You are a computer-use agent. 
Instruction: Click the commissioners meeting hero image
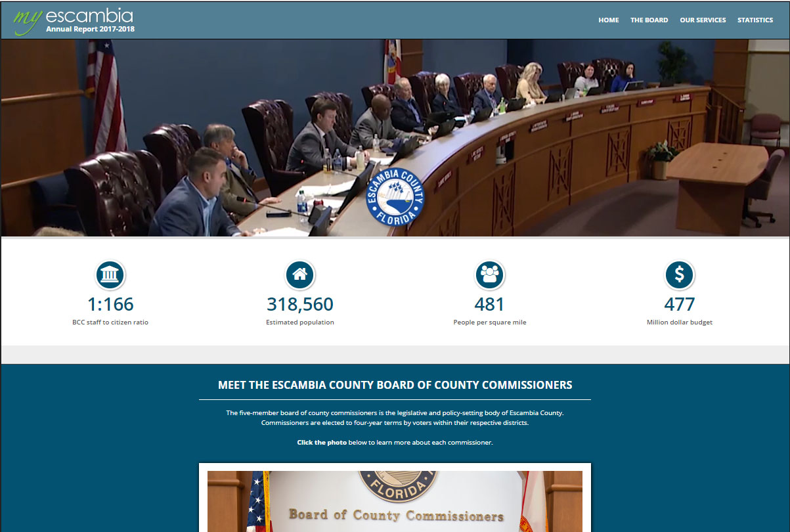point(395,137)
